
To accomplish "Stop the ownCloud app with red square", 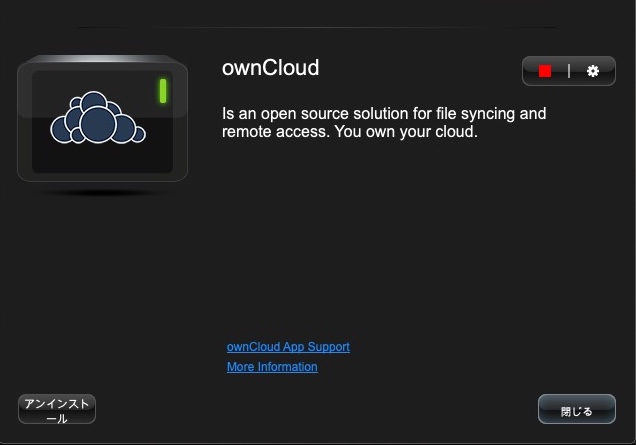I will pos(545,71).
